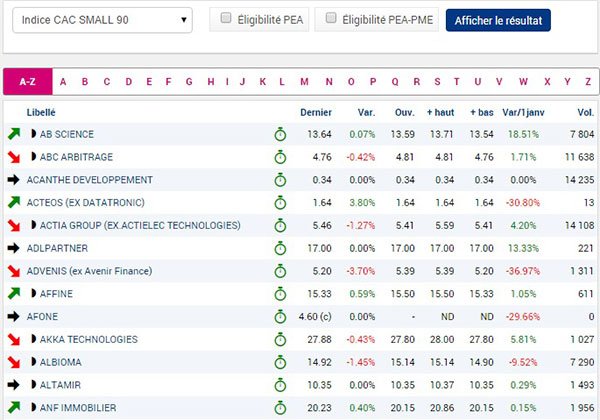Open the AFONE stock link
This screenshot has width=600, height=420.
pos(42,317)
